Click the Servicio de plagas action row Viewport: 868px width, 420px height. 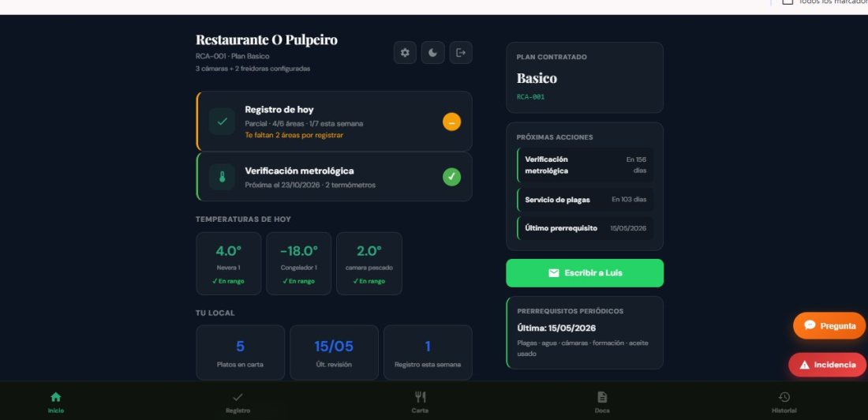(586, 200)
